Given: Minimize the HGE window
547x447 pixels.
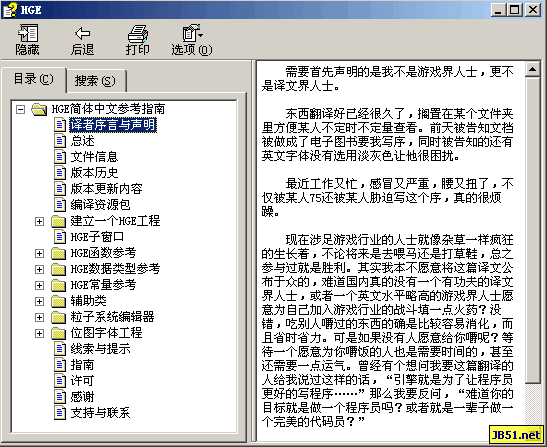Looking at the screenshot, I should (498, 10).
